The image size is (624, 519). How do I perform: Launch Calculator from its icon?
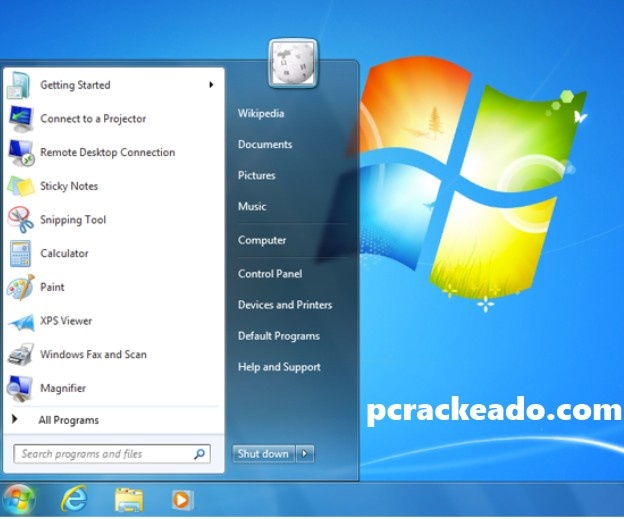coord(21,254)
